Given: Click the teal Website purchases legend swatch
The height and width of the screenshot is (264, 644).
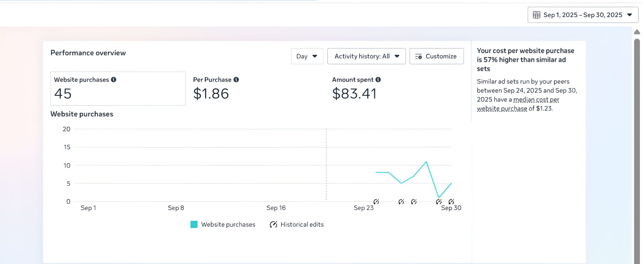Looking at the screenshot, I should (194, 224).
